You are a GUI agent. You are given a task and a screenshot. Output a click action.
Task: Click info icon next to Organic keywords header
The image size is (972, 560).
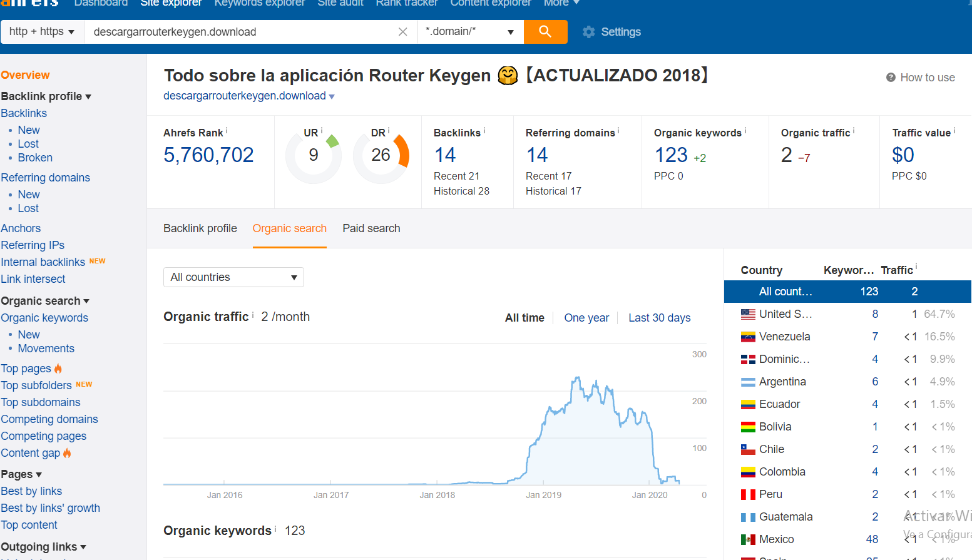[745, 131]
